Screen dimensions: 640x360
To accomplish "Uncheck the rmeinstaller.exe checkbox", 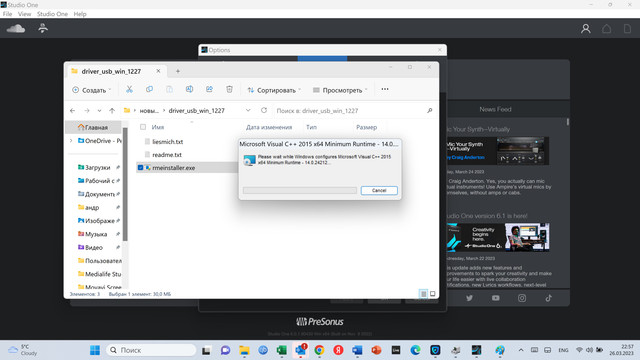I will pos(140,168).
